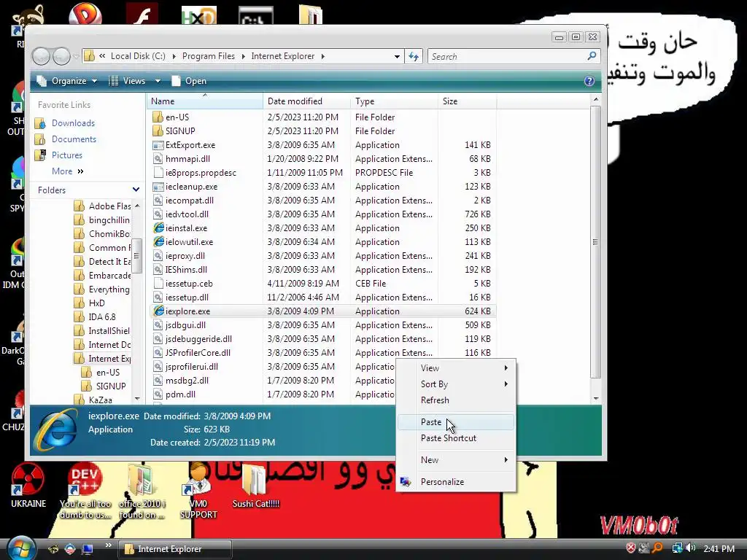Click the Forward navigation button
Image resolution: width=747 pixels, height=560 pixels.
click(61, 57)
